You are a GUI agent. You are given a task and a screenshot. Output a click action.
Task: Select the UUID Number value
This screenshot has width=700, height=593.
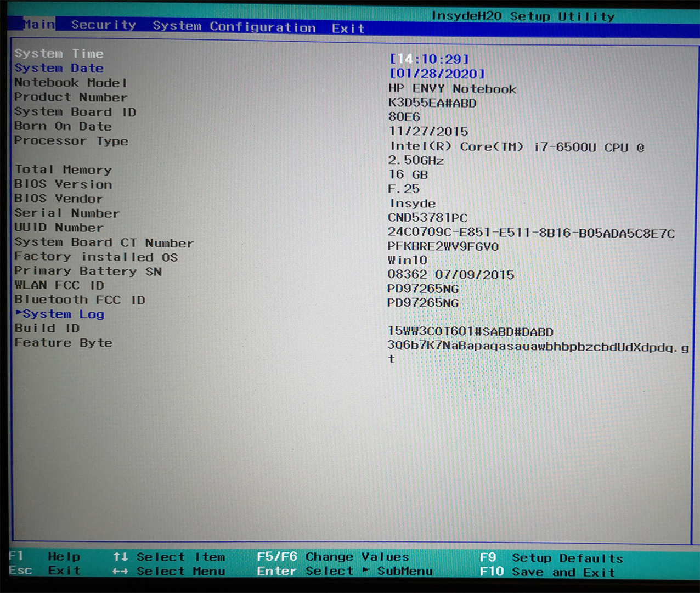click(x=530, y=233)
